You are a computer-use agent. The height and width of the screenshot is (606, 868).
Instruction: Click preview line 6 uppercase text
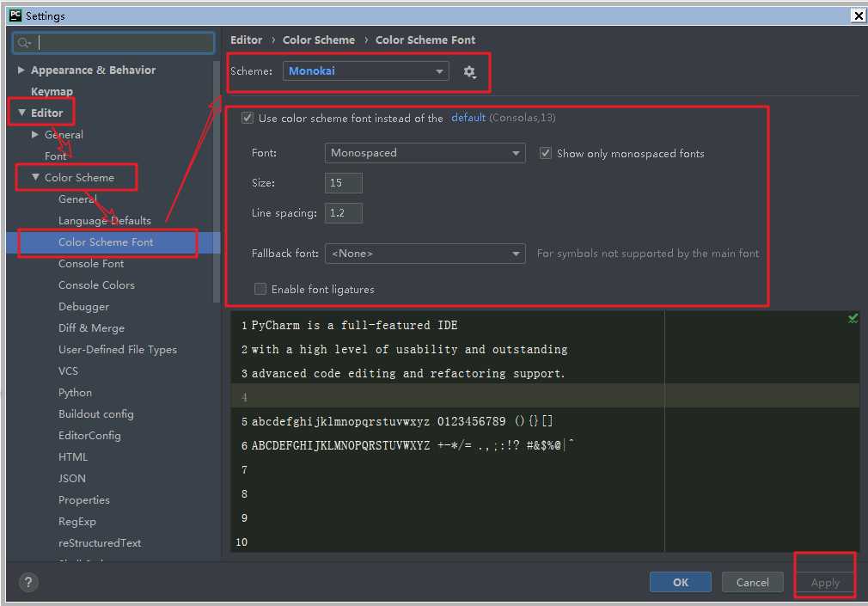[413, 445]
